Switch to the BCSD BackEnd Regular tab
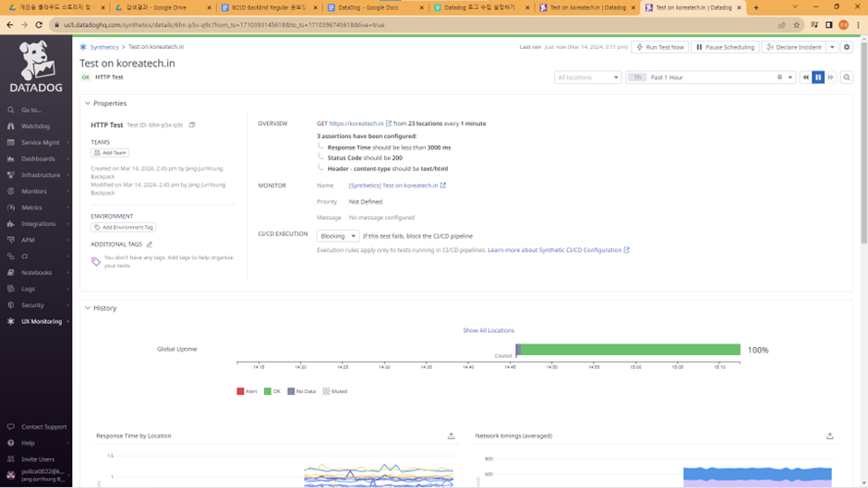Viewport: 868px width, 488px height. pos(270,7)
